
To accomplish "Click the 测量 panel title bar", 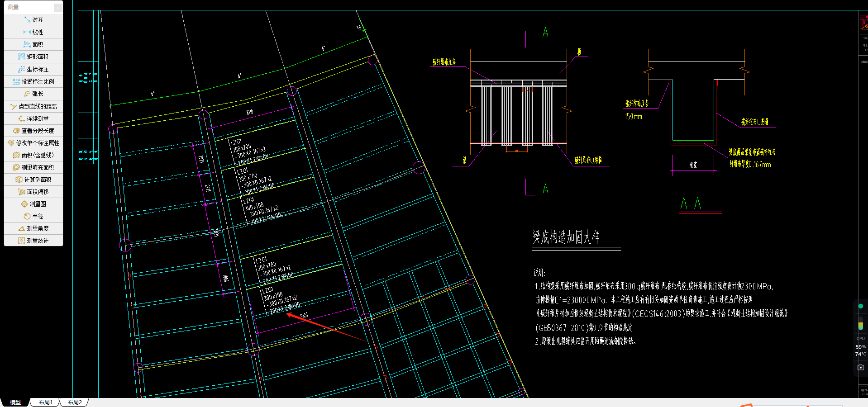I will pos(29,7).
